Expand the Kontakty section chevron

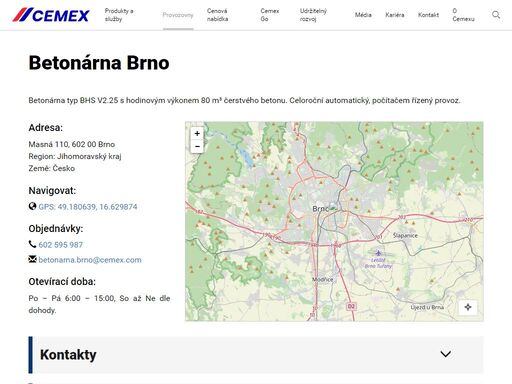pyautogui.click(x=446, y=354)
